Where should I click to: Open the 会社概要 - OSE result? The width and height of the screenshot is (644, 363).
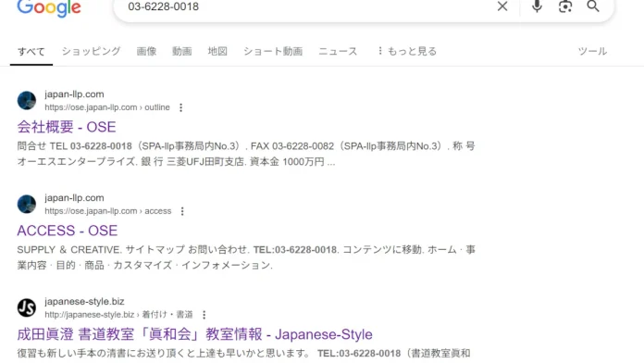click(x=67, y=127)
